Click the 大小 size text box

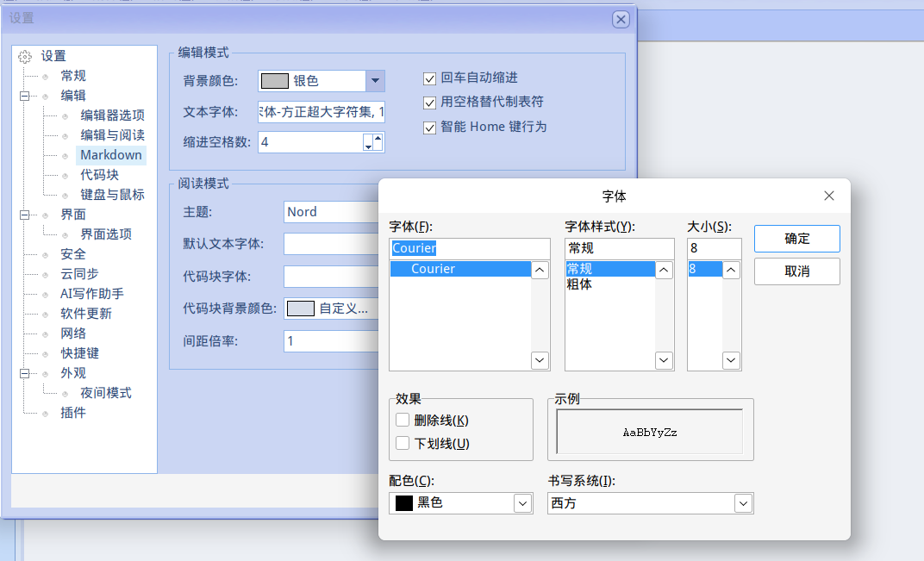[715, 248]
